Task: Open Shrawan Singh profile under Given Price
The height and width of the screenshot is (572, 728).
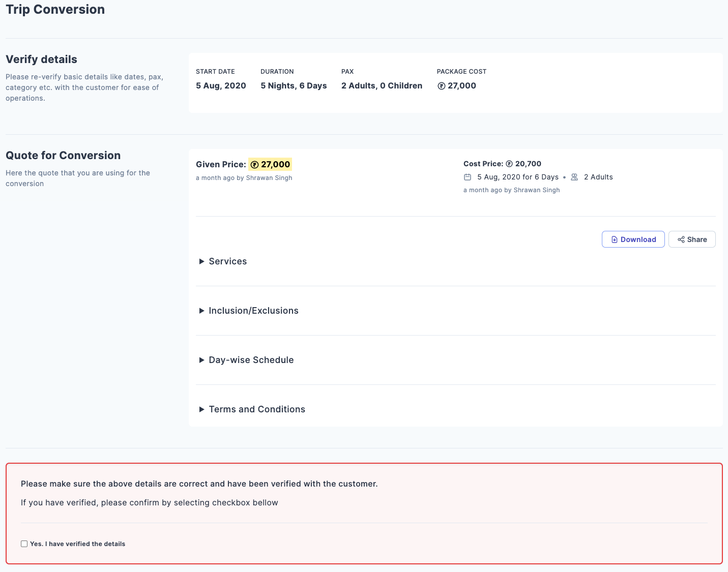Action: click(269, 177)
